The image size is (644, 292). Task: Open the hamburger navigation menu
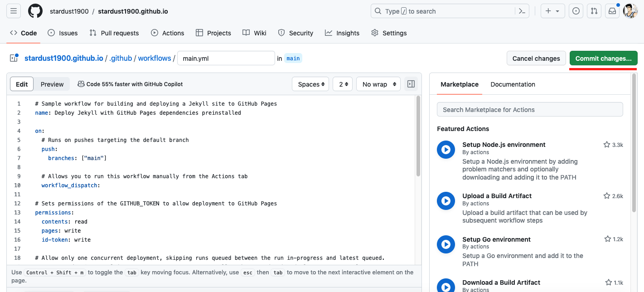pyautogui.click(x=14, y=11)
